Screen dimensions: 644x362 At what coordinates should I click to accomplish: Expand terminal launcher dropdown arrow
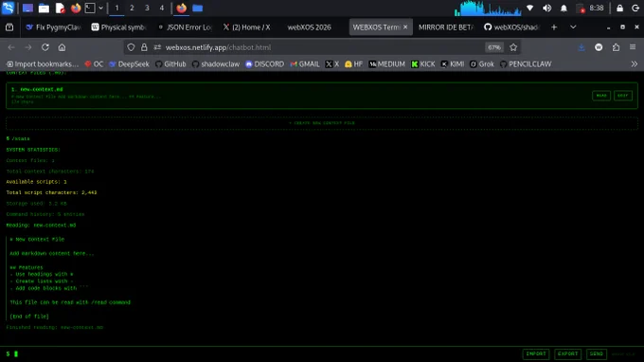[x=100, y=8]
